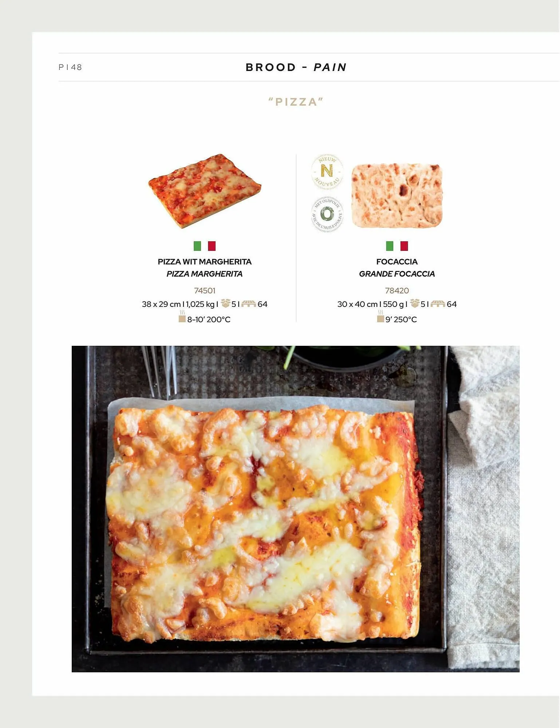The image size is (560, 728).
Task: Click the Focaccia product photo
Action: point(397,195)
